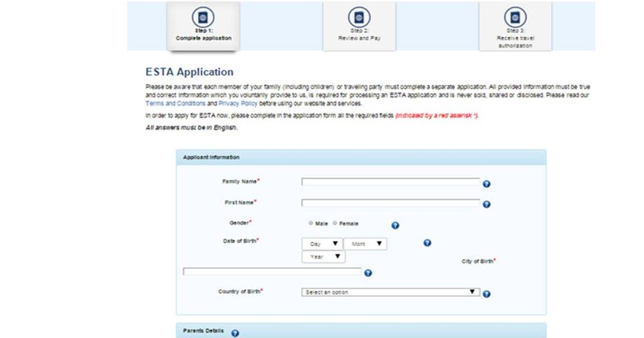Click the Parents Details section header
Screen dimensions: 644x338
point(362,331)
